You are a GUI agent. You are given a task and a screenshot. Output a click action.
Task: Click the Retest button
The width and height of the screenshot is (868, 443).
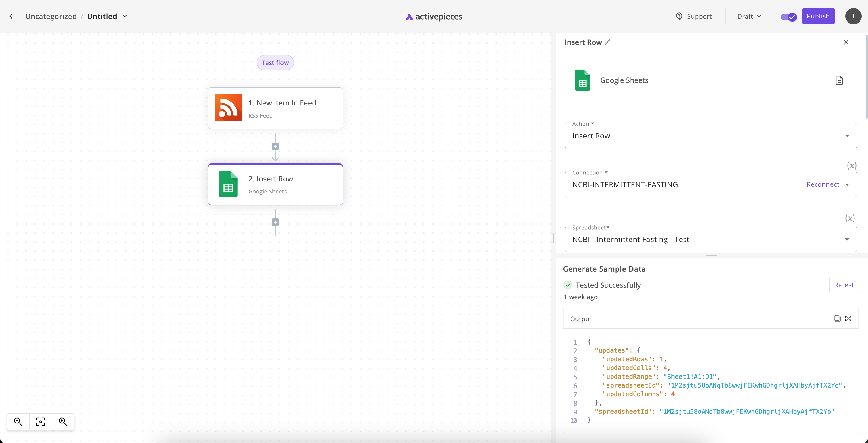pyautogui.click(x=844, y=285)
